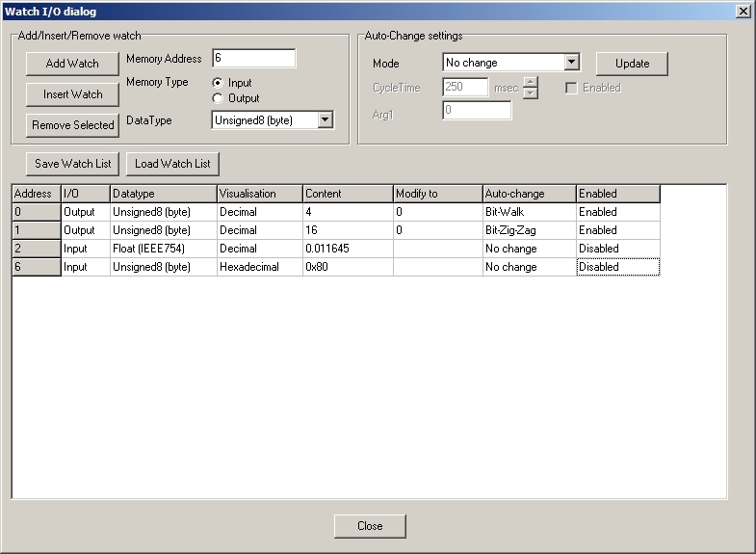Click the 0x80 content cell
This screenshot has height=554, width=756.
347,267
